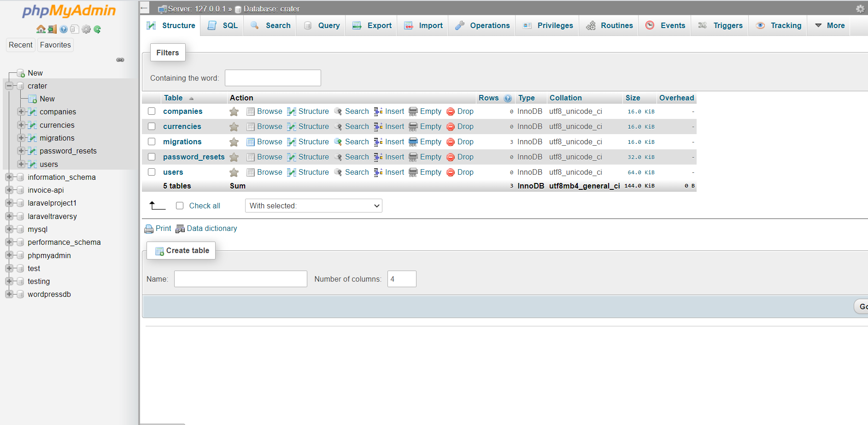
Task: Open phpMyAdmin documentation question mark icon
Action: [63, 29]
